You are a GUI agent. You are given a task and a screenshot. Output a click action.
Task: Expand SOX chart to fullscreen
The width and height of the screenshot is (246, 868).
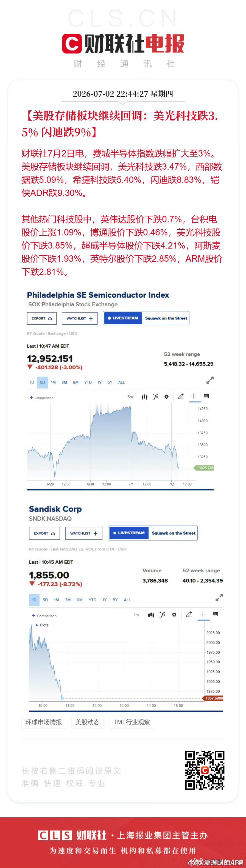[x=210, y=380]
